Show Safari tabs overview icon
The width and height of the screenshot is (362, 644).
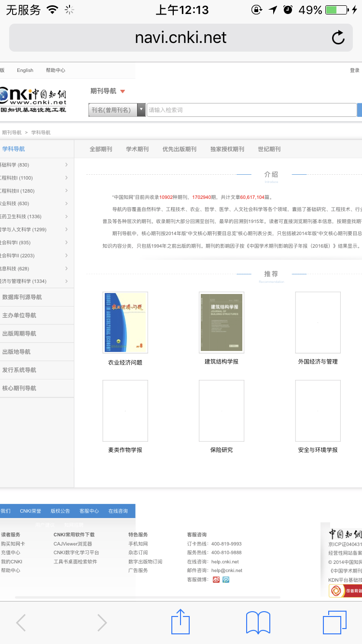[x=335, y=622]
